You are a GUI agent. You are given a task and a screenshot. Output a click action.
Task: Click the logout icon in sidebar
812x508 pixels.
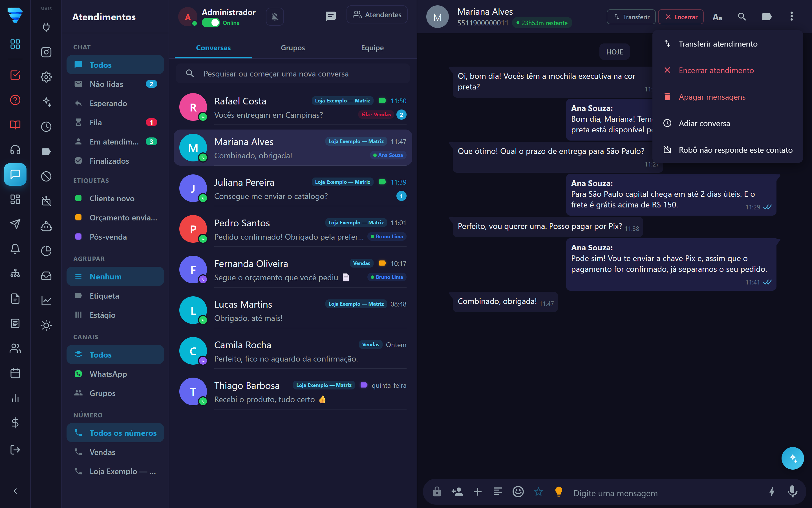click(15, 450)
